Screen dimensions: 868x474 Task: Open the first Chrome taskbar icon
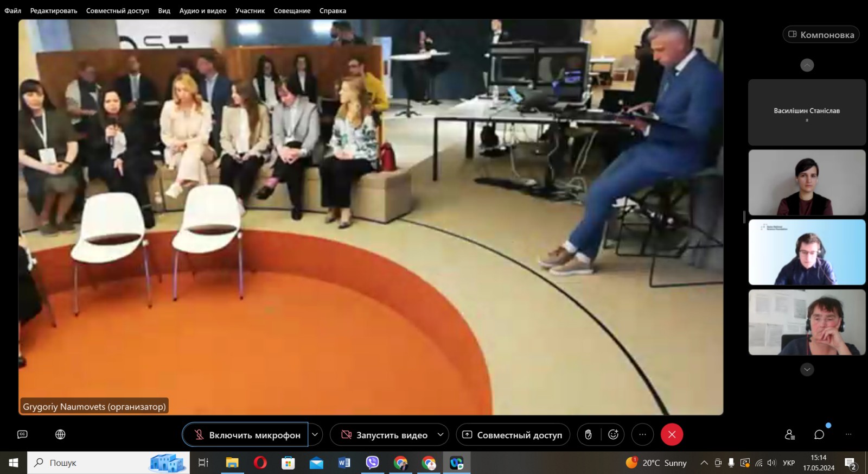point(401,463)
